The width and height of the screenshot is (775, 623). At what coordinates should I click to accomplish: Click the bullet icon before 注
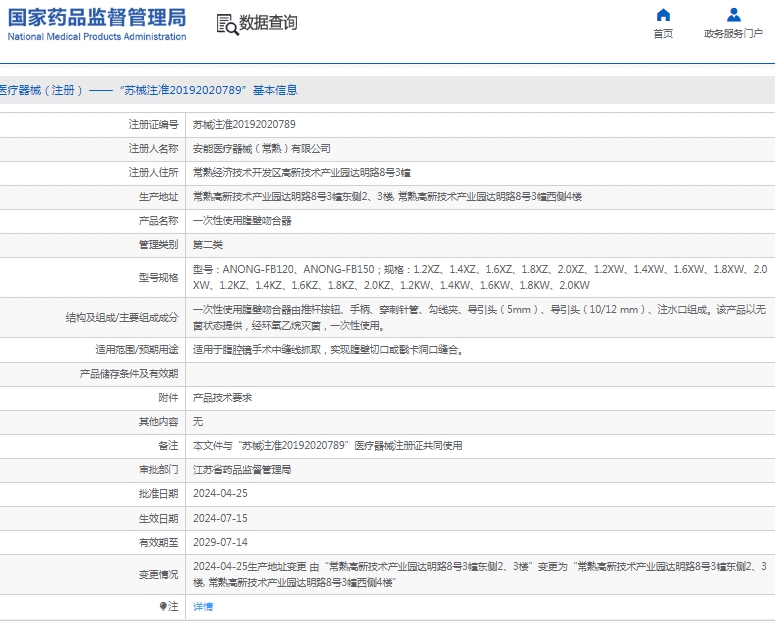point(163,606)
